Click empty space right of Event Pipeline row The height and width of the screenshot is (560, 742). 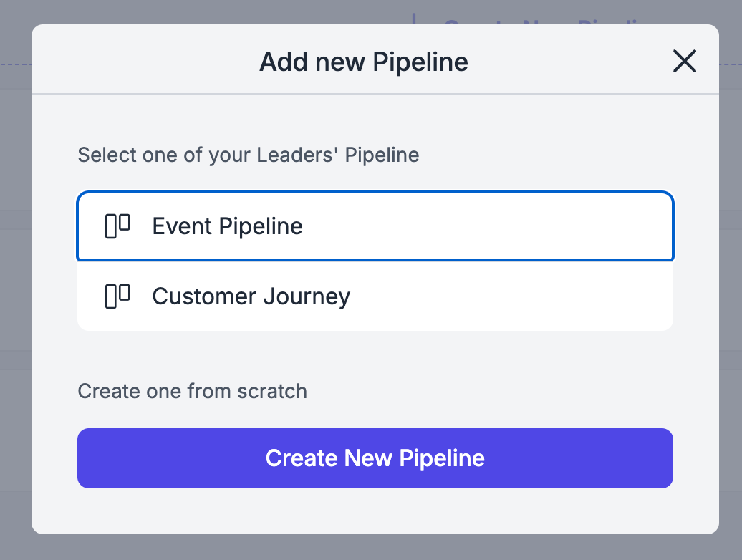[x=537, y=226]
